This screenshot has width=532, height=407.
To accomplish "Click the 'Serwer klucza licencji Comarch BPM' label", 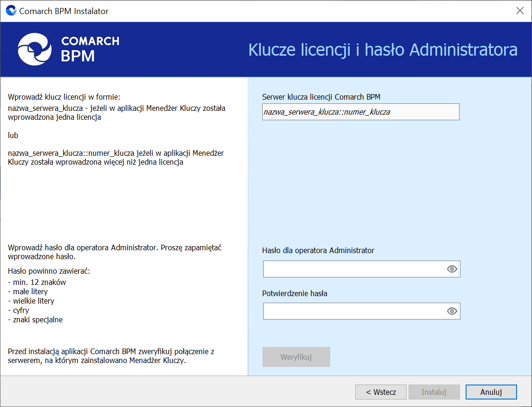I will click(321, 97).
